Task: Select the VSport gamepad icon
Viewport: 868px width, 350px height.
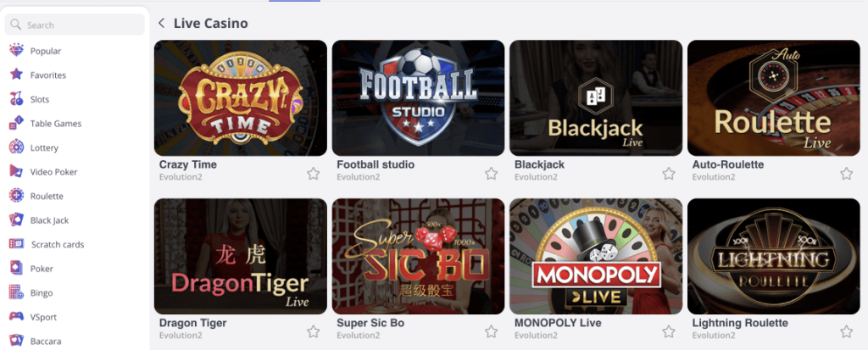Action: pos(17,317)
